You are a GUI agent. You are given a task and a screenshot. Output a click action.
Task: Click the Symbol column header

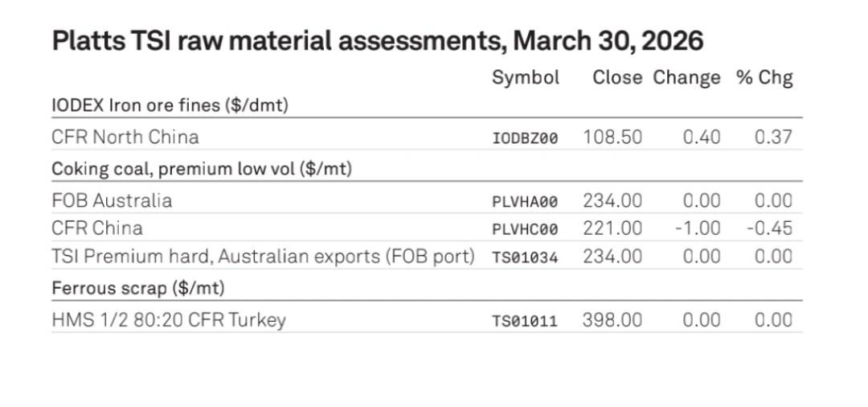click(x=525, y=78)
